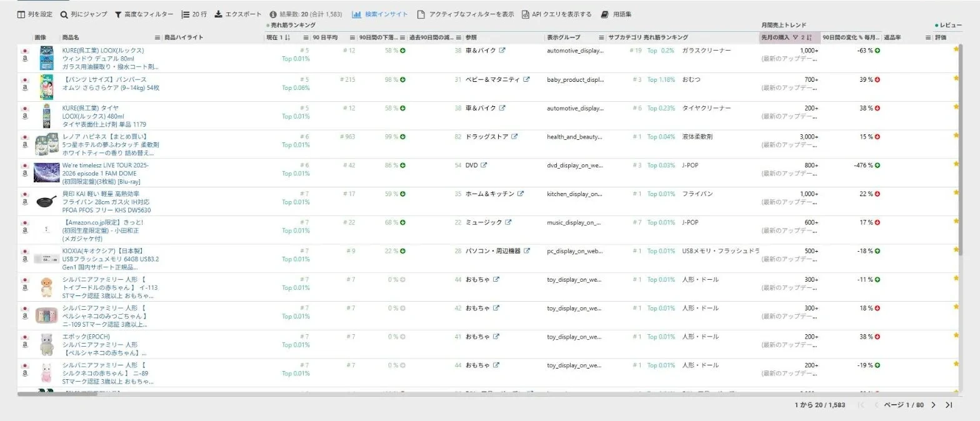Open the 表示グループ column menu icon
This screenshot has width=980, height=421.
tap(601, 37)
